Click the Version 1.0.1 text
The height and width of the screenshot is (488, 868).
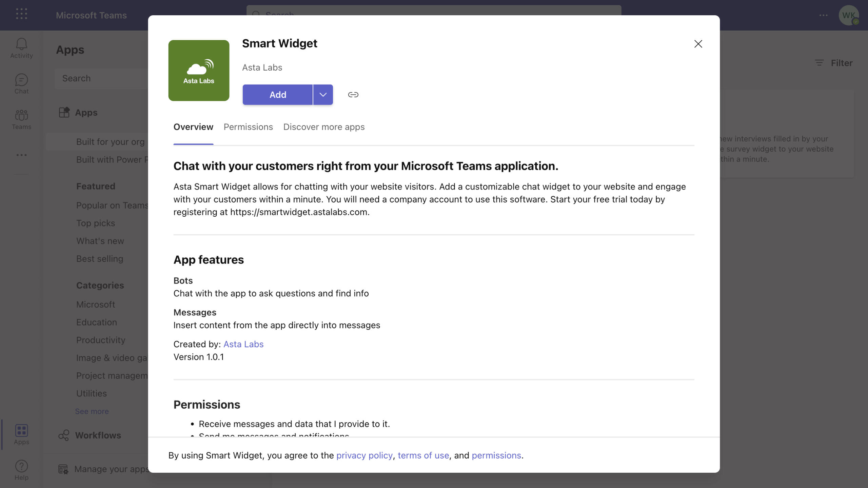199,357
